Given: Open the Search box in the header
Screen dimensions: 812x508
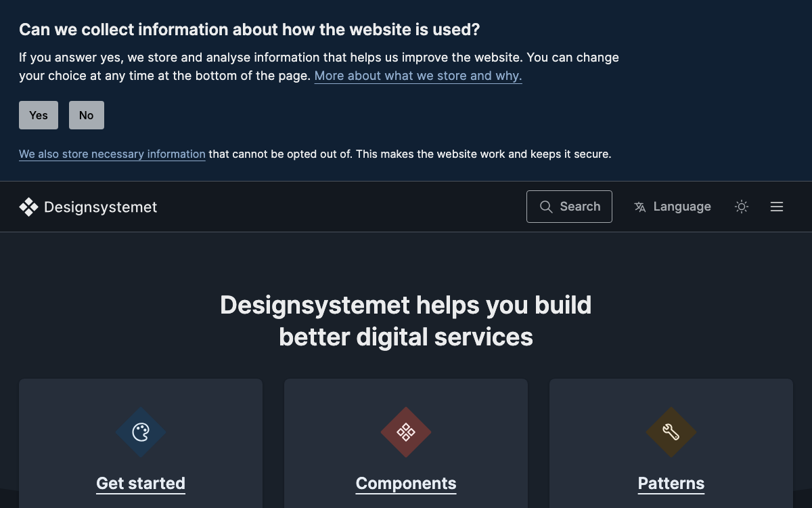Looking at the screenshot, I should 569,207.
